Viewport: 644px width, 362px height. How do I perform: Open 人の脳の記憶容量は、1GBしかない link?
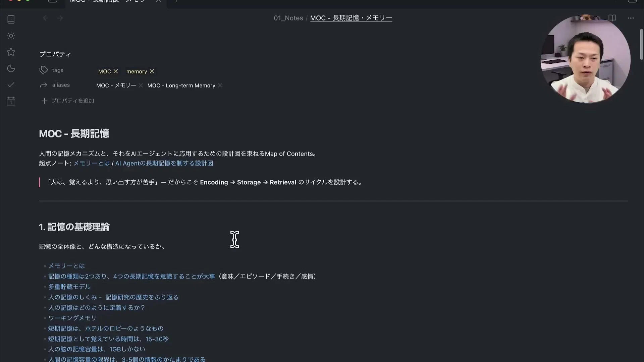(x=97, y=349)
